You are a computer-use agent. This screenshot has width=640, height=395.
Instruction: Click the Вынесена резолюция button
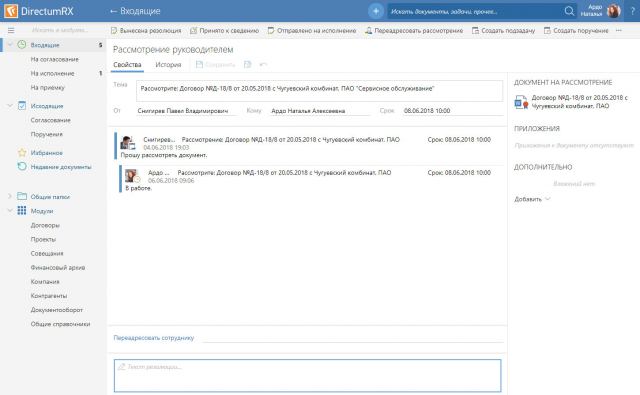(x=146, y=31)
